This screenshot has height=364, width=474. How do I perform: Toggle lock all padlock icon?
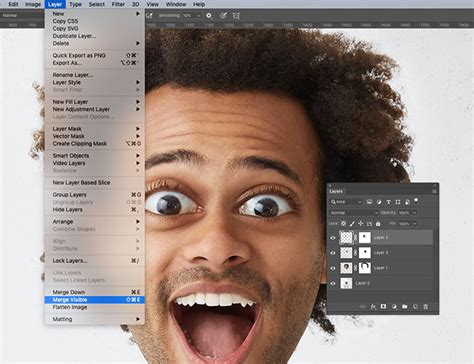click(378, 224)
